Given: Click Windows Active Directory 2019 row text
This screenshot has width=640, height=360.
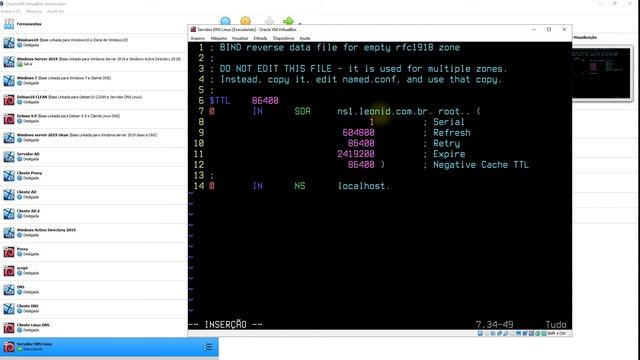Looking at the screenshot, I should (x=46, y=230).
